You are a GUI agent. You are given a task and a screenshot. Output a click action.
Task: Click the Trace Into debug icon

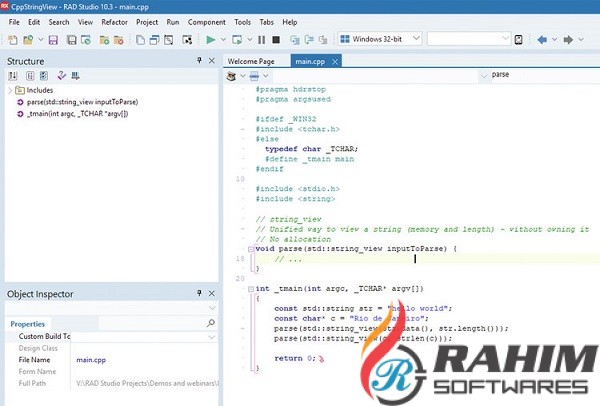pos(295,39)
